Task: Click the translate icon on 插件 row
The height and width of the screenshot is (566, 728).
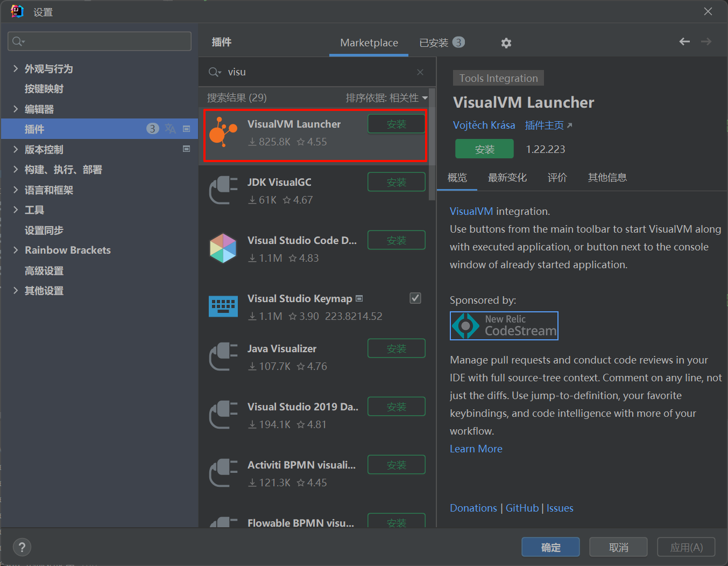Action: click(x=171, y=129)
